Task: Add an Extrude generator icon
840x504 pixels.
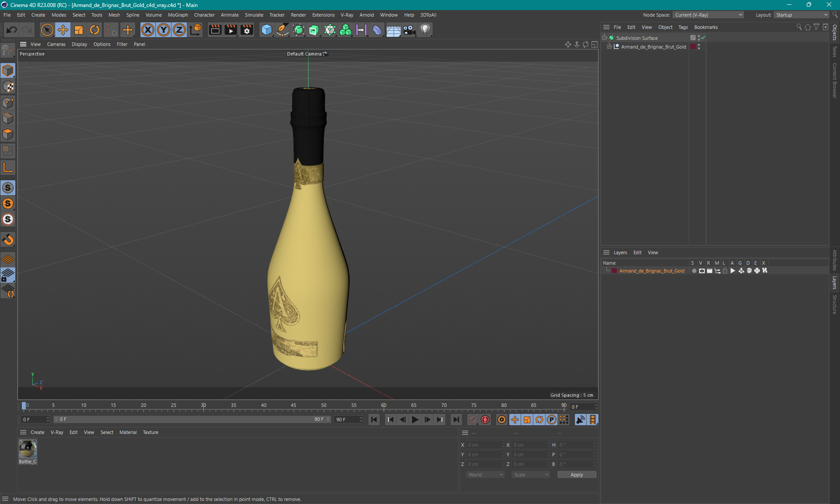Action: tap(314, 30)
